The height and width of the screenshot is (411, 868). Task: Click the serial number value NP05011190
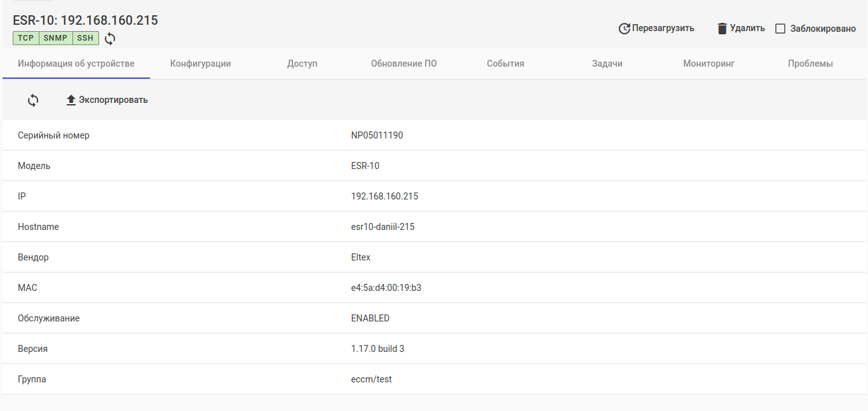tap(377, 135)
